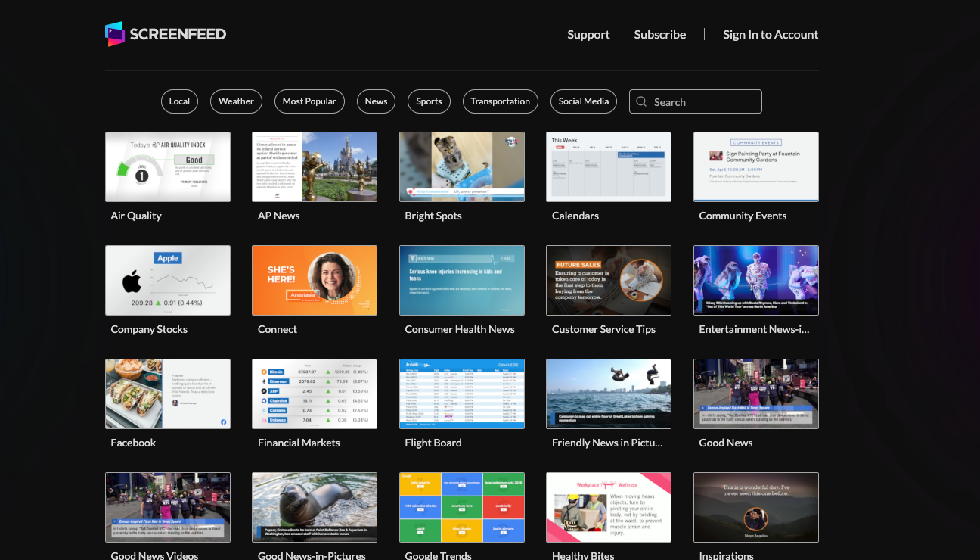This screenshot has height=560, width=980.
Task: Open the Community Events thumbnail
Action: pyautogui.click(x=756, y=166)
